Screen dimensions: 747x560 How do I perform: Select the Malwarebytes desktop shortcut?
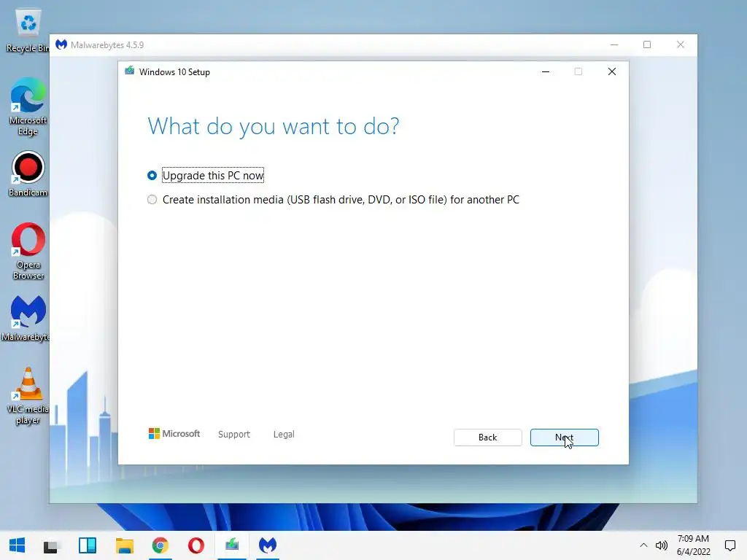[26, 319]
